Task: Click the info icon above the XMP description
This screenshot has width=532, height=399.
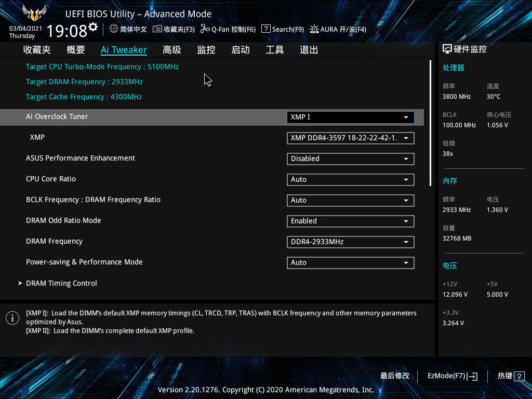Action: 12,317
